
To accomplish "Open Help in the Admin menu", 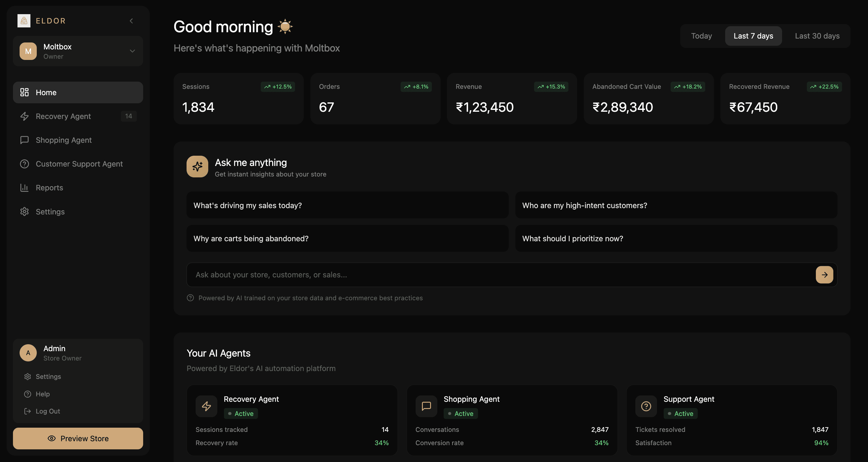I will (42, 394).
